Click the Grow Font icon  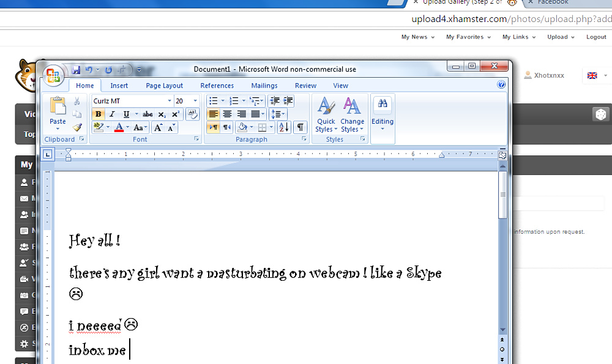pos(158,128)
